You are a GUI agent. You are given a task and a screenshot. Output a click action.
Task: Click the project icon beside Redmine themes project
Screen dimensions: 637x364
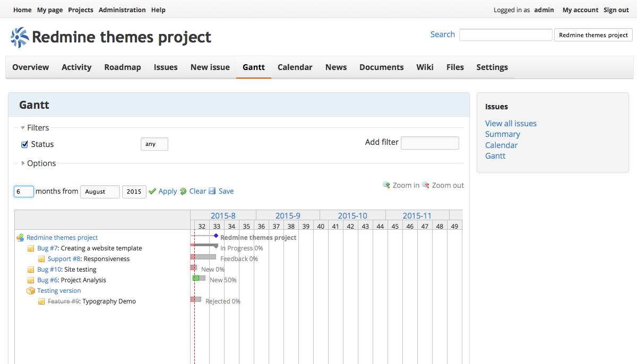20,238
